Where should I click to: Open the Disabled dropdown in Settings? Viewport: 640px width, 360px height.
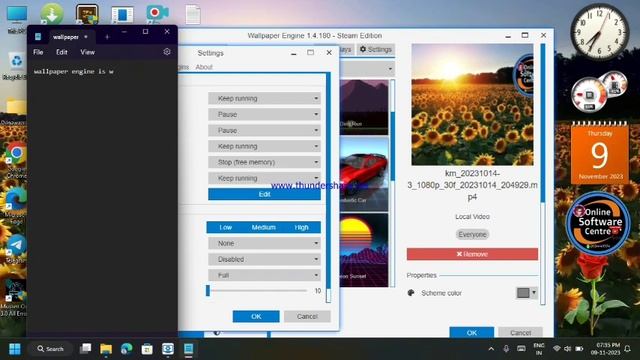(264, 259)
